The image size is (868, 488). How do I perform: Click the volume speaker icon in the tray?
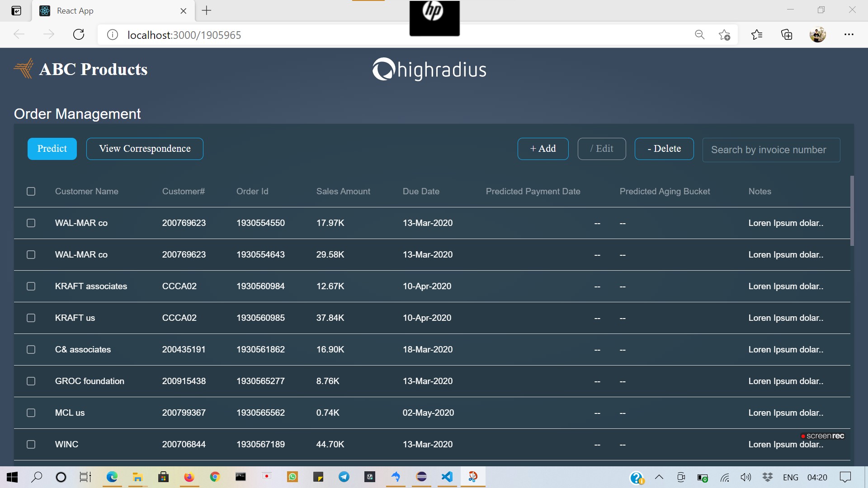[746, 477]
